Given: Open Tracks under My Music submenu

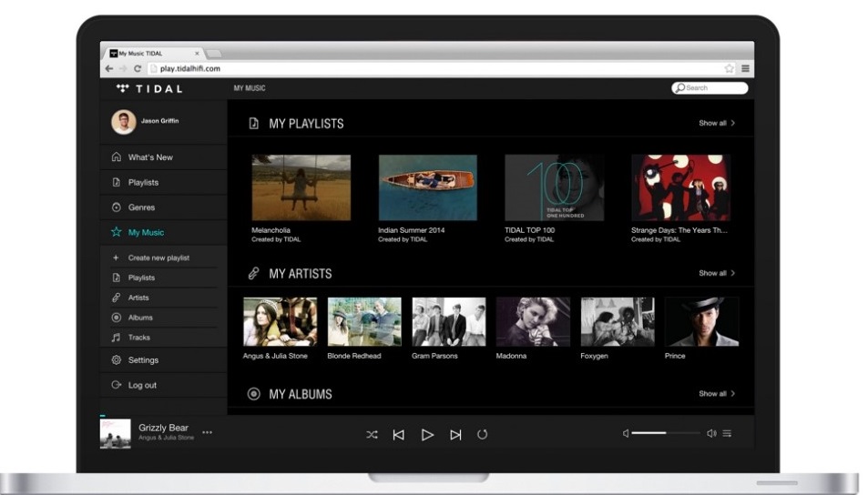Looking at the screenshot, I should coord(163,338).
